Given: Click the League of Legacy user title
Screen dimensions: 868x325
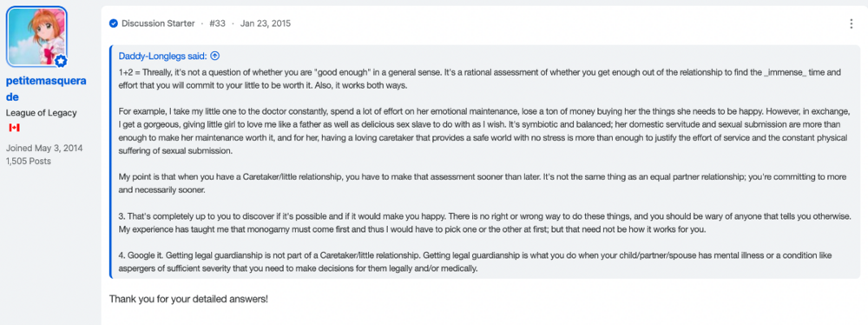Looking at the screenshot, I should click(x=42, y=113).
